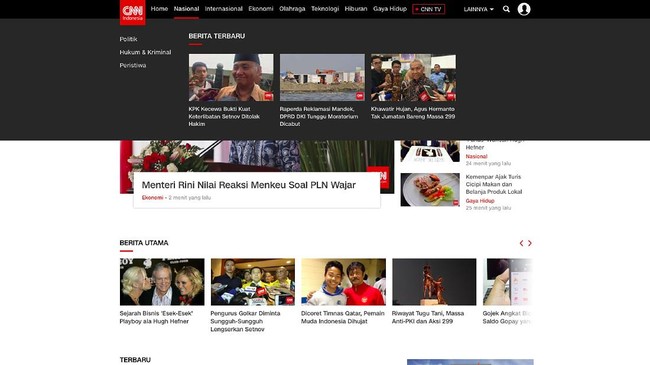Image resolution: width=650 pixels, height=365 pixels.
Task: Open the Peristiwa submenu link
Action: pyautogui.click(x=133, y=66)
